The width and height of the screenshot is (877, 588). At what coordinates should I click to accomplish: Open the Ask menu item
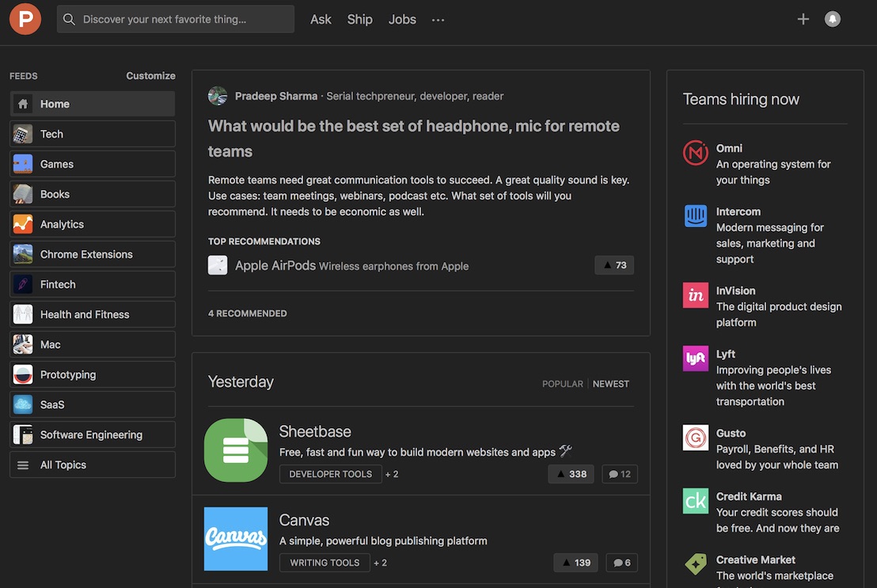pyautogui.click(x=321, y=20)
